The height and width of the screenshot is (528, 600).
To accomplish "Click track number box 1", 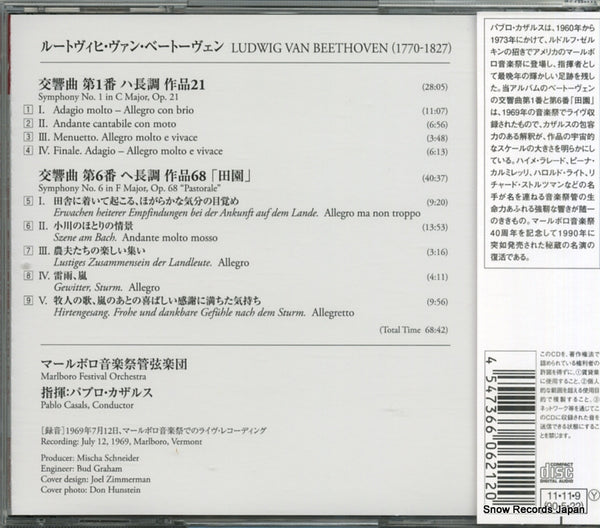I will [x=28, y=110].
